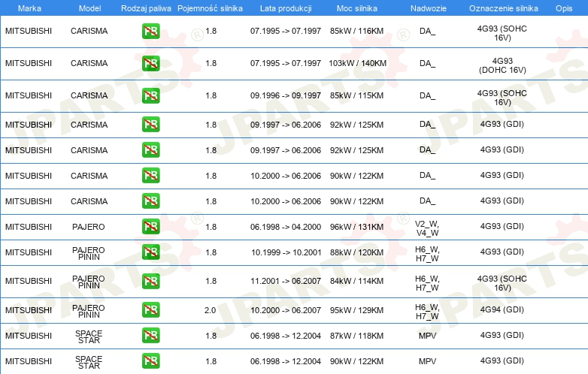Click the fuel icon in the Pajero 131KM row
The width and height of the screenshot is (588, 374).
pos(150,227)
